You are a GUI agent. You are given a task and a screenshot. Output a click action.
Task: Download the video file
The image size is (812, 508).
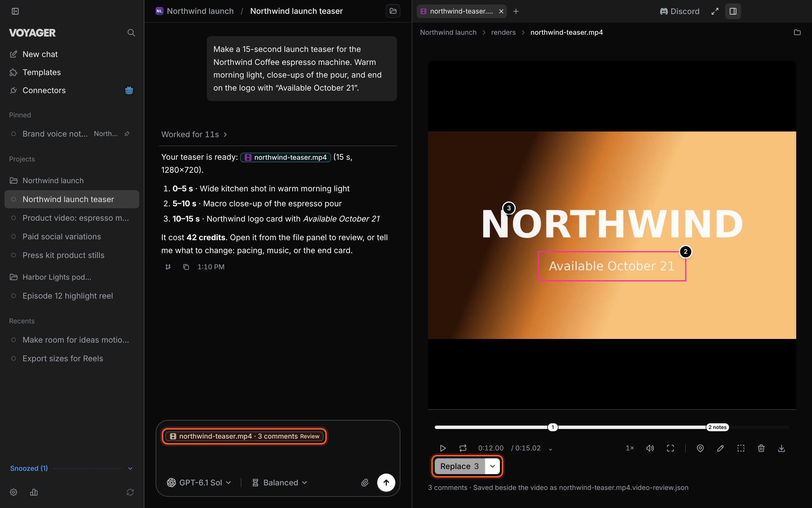coord(782,448)
